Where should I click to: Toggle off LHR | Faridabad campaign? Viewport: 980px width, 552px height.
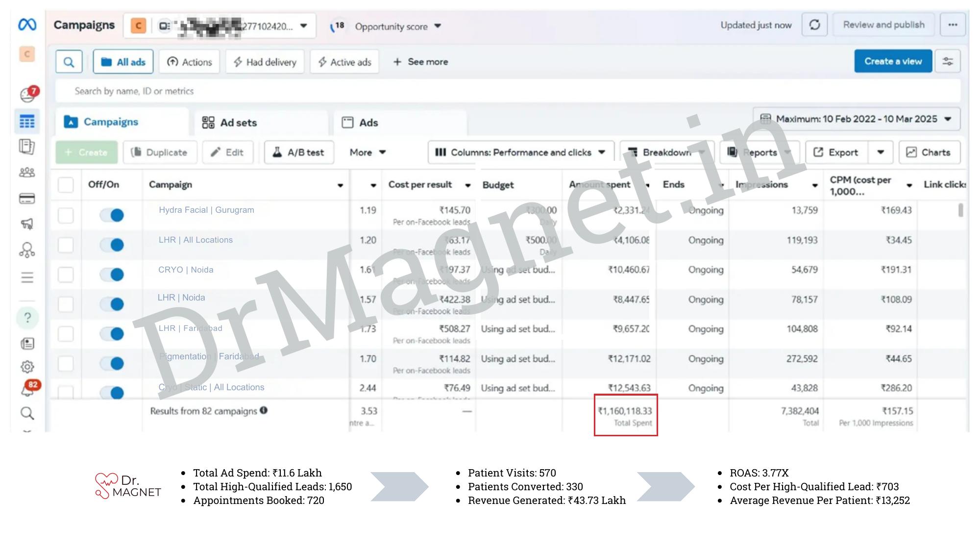pyautogui.click(x=112, y=334)
